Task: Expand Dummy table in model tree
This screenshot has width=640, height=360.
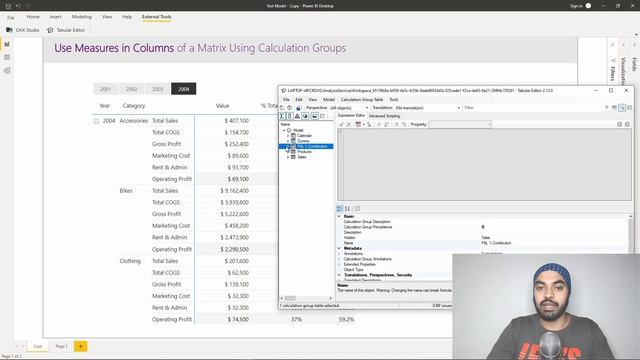Action: [288, 141]
